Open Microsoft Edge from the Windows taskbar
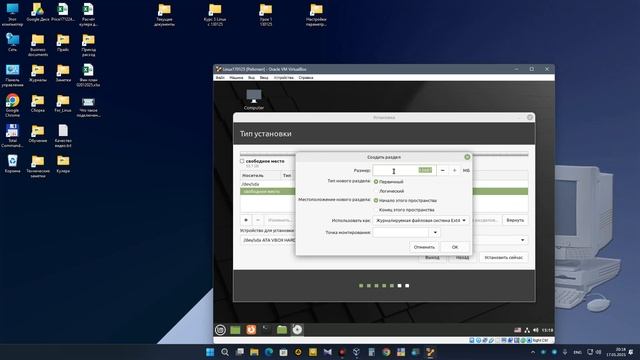640x360 pixels. (269, 352)
